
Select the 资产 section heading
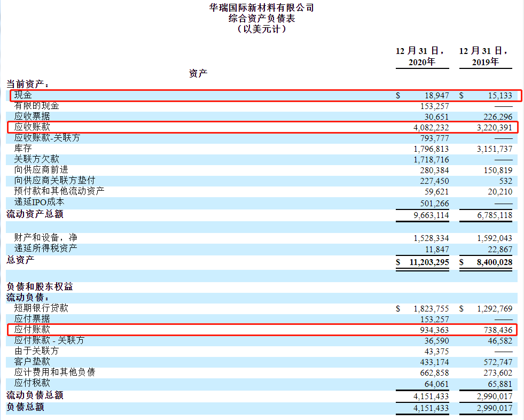tap(198, 73)
